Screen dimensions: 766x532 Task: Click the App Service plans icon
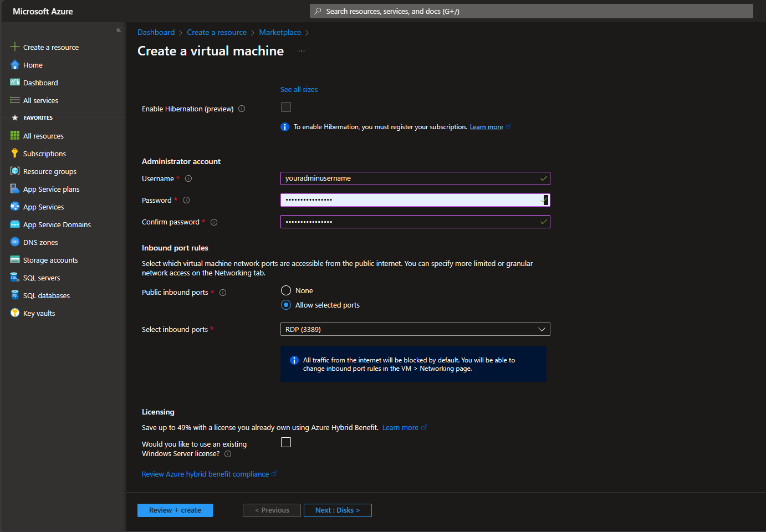coord(15,189)
